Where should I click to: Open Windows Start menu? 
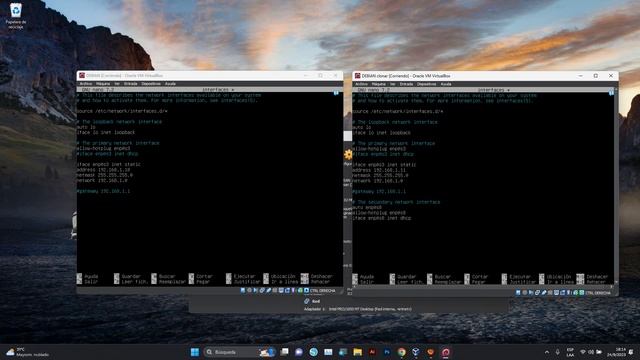pos(195,352)
